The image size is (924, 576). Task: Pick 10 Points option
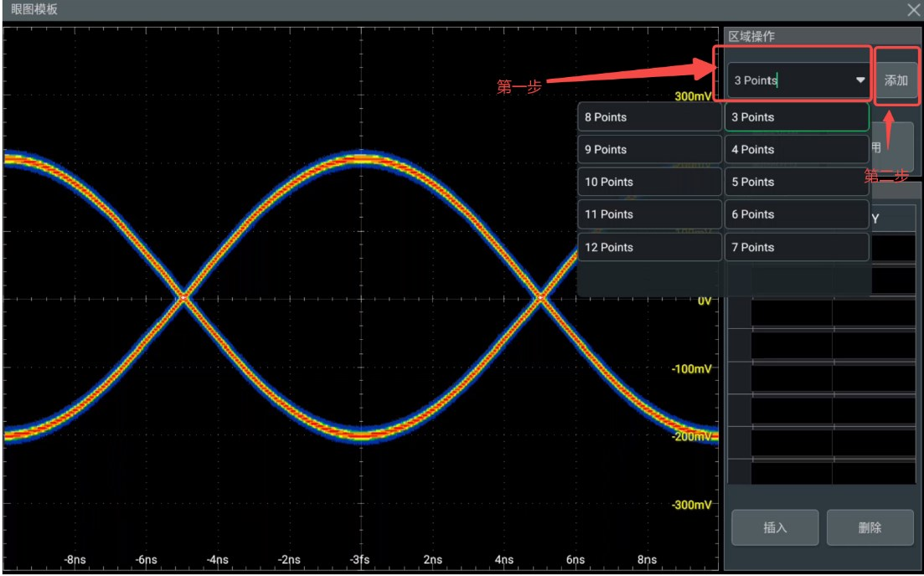click(x=649, y=182)
